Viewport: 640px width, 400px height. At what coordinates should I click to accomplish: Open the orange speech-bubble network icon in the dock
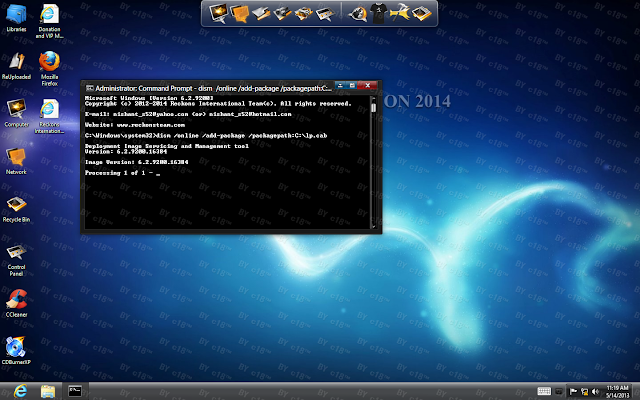tap(239, 13)
